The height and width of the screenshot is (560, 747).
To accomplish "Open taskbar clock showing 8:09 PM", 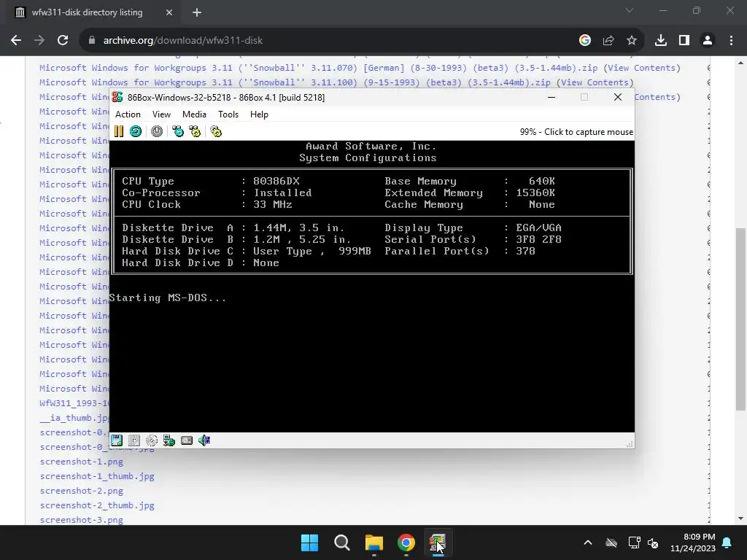I will pos(693,542).
